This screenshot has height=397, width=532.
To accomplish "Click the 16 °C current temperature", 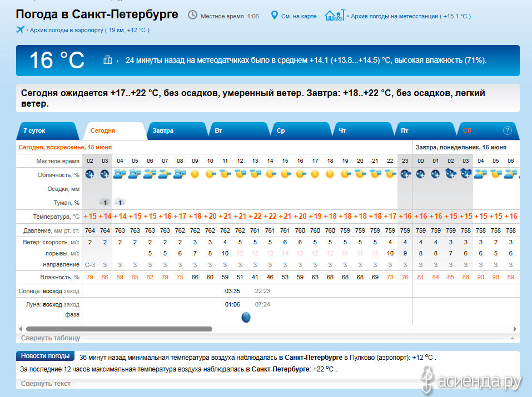I will (x=57, y=60).
